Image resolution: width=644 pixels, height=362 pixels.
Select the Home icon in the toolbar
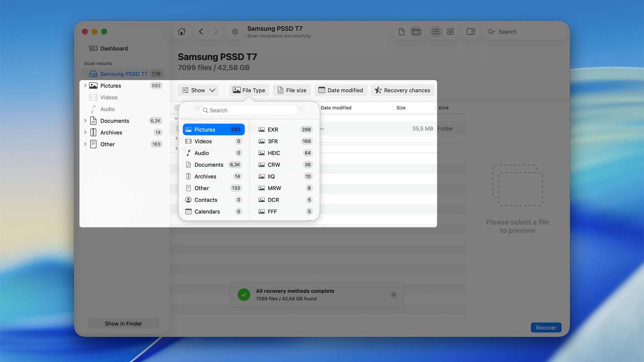(x=182, y=32)
